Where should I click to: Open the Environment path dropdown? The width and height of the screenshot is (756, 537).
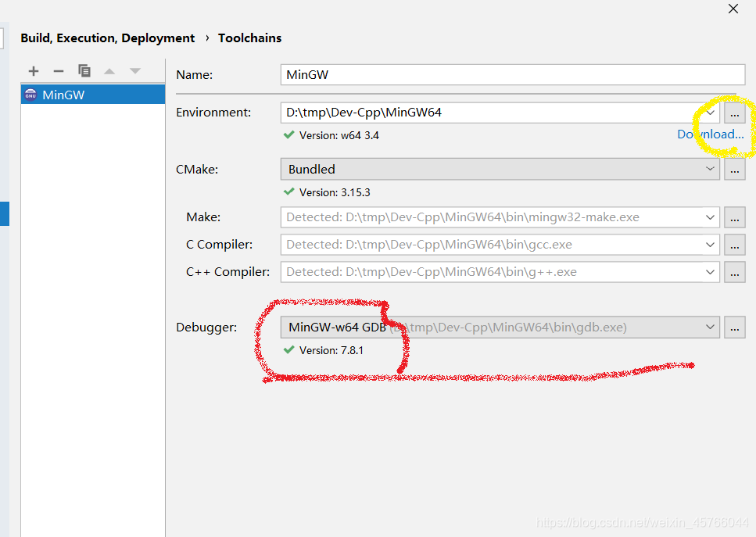710,113
